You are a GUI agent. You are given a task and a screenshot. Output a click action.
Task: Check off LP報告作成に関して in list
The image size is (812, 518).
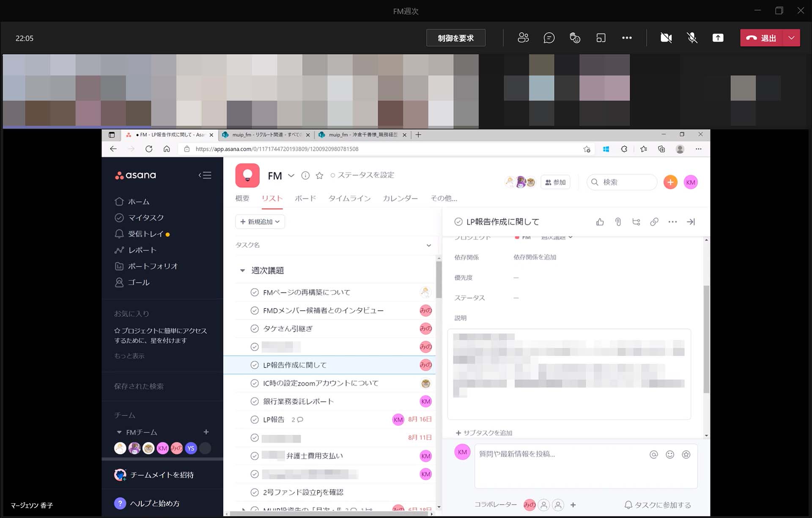(x=254, y=365)
